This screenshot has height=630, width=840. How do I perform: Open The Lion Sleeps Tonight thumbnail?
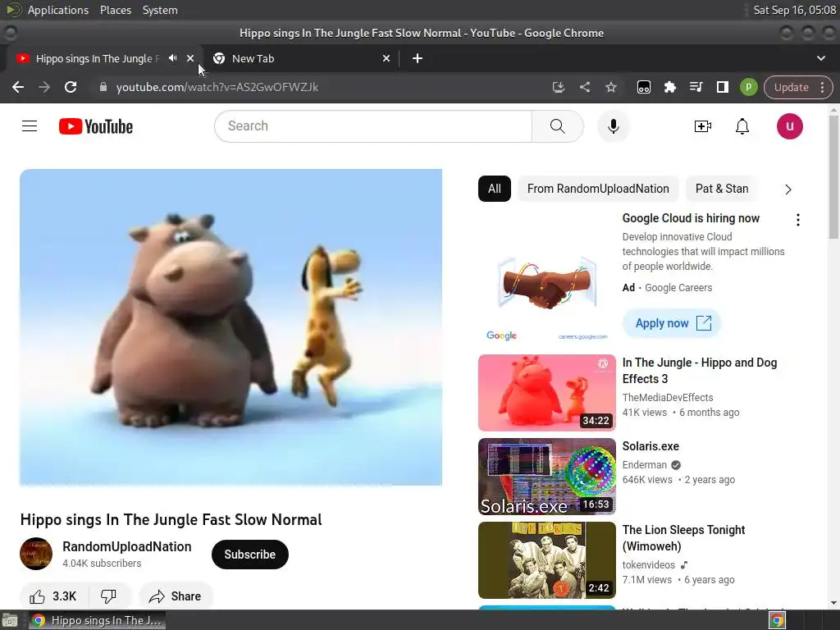pos(547,559)
